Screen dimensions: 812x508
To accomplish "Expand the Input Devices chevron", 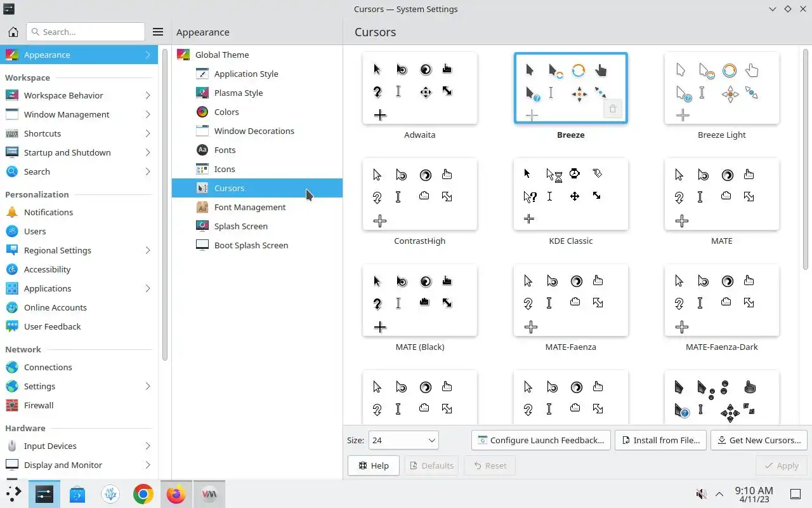I will pyautogui.click(x=147, y=446).
